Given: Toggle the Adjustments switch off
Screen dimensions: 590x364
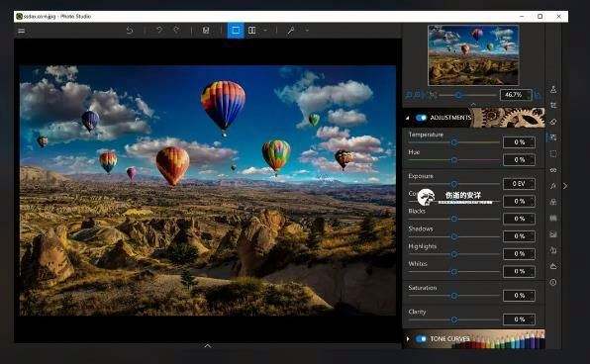Looking at the screenshot, I should (421, 118).
